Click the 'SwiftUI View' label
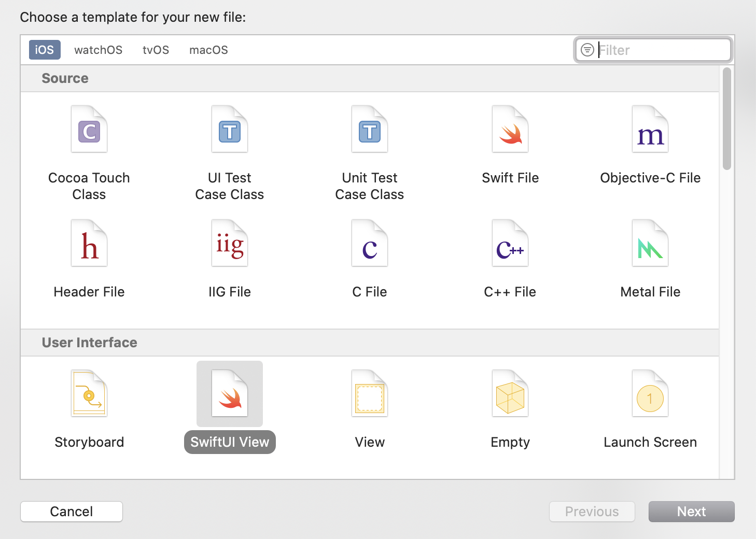 [x=230, y=442]
